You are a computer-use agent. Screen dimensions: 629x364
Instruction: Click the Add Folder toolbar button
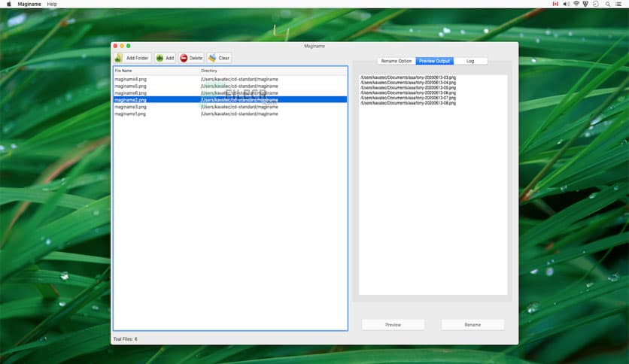133,58
